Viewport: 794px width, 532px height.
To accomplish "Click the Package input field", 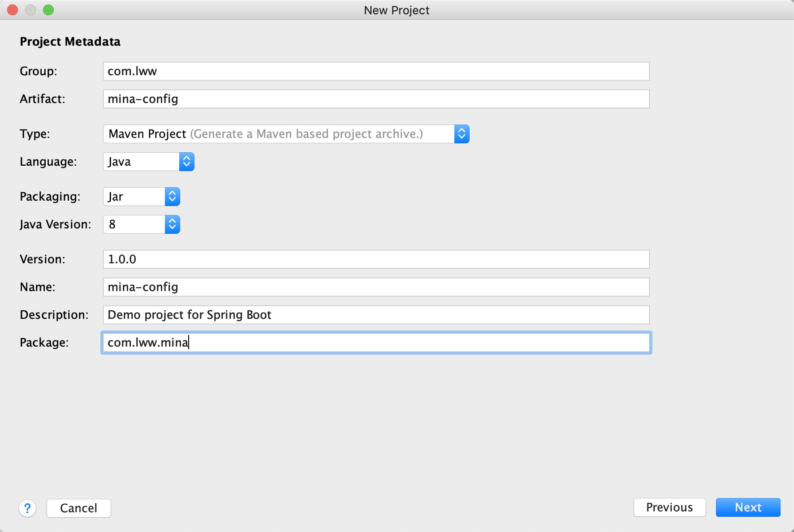I will [376, 343].
